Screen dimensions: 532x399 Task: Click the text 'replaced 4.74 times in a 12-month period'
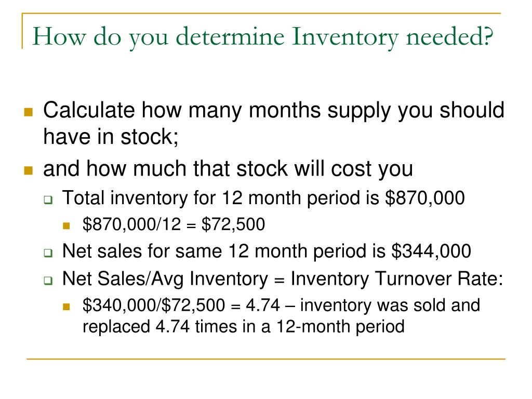click(244, 327)
